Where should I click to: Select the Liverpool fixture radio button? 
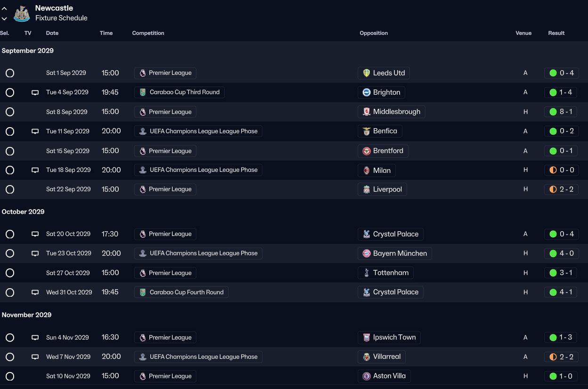[10, 189]
